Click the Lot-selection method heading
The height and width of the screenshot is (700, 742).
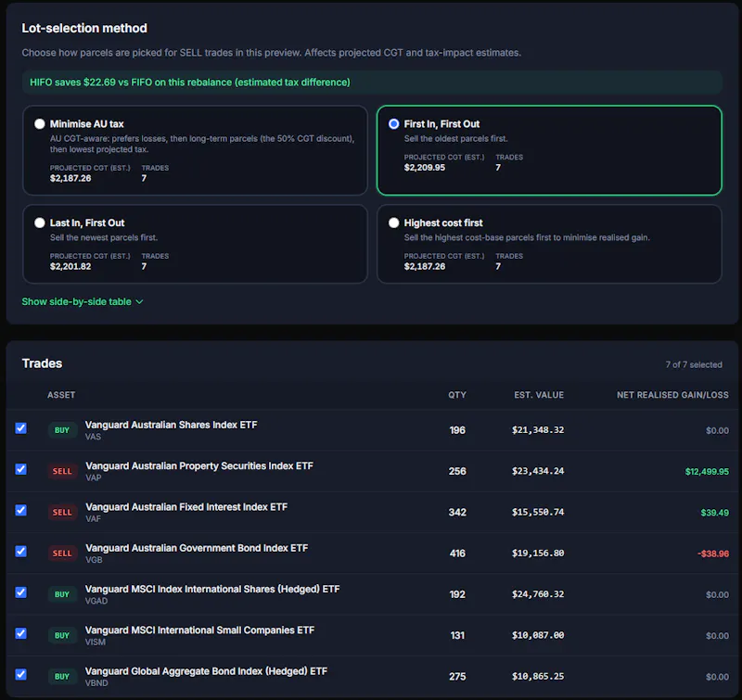[84, 29]
